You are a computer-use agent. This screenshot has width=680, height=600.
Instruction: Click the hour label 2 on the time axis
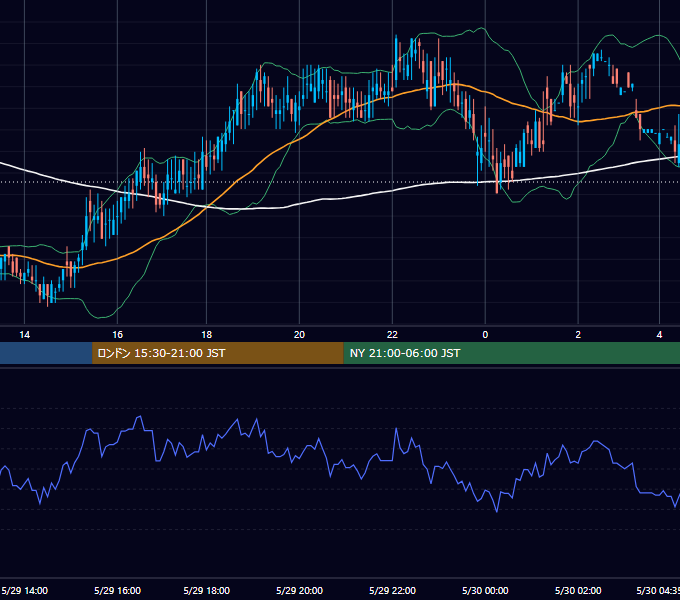pyautogui.click(x=578, y=335)
